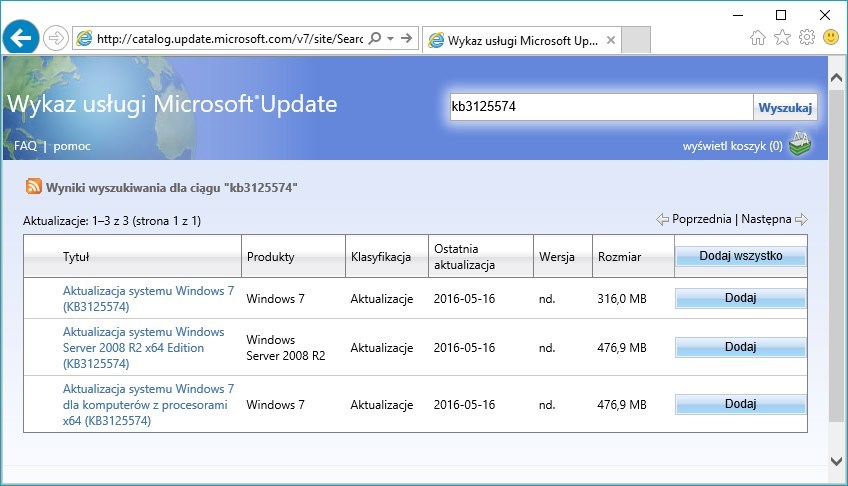Image resolution: width=848 pixels, height=486 pixels.
Task: Click the Wykaz usługi Microsoft Update title
Action: point(172,104)
